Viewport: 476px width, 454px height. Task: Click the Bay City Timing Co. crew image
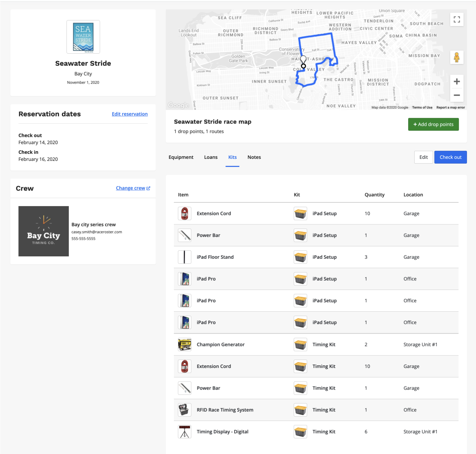[x=44, y=231]
